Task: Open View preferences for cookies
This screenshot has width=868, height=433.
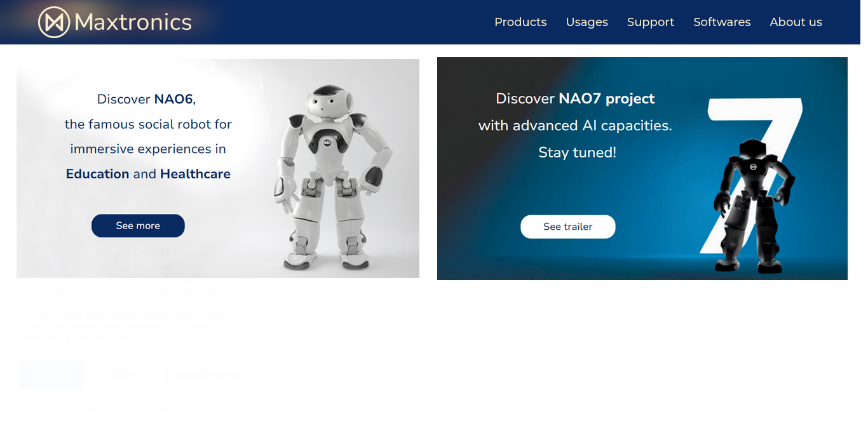Action: click(x=203, y=375)
